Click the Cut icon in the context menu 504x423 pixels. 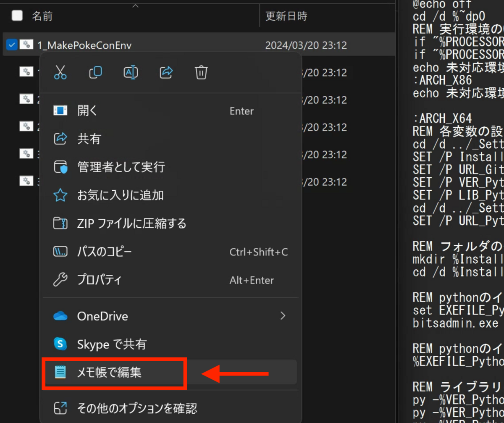60,72
